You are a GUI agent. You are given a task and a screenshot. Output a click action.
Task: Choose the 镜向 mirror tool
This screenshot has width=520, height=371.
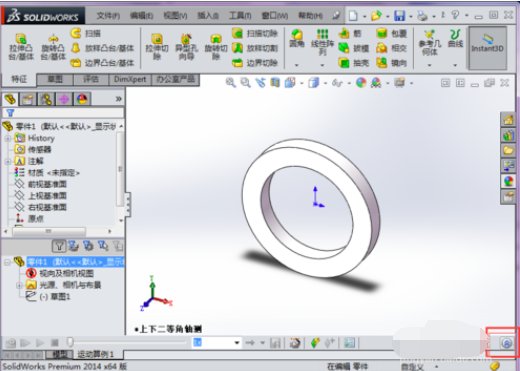tap(391, 63)
